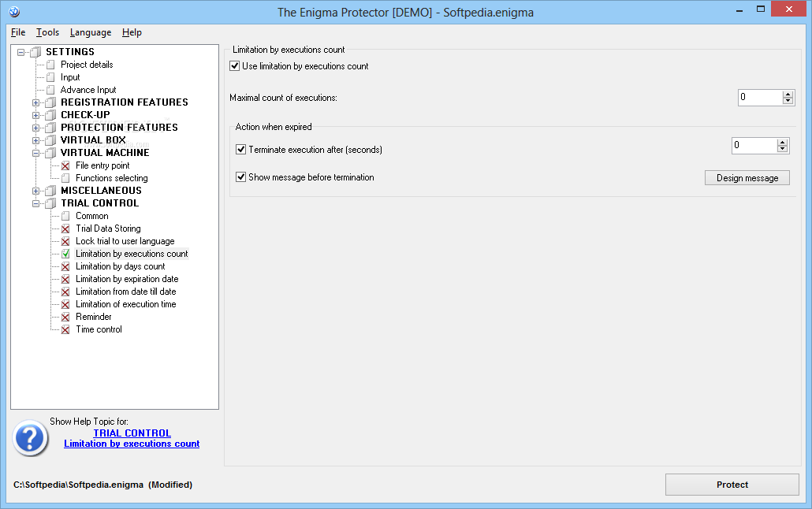Uncheck Use limitation by executions count
Viewport: 812px width, 509px height.
click(235, 65)
